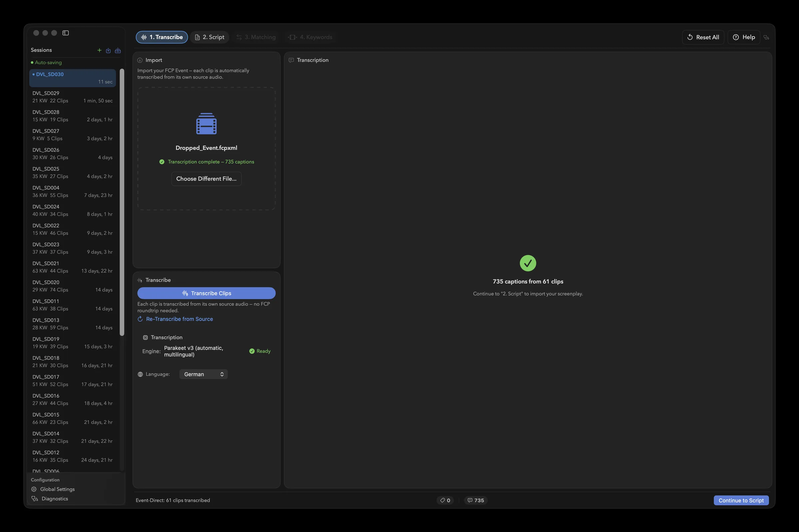The height and width of the screenshot is (532, 799).
Task: Click the captions count badge showing 735
Action: click(x=475, y=500)
